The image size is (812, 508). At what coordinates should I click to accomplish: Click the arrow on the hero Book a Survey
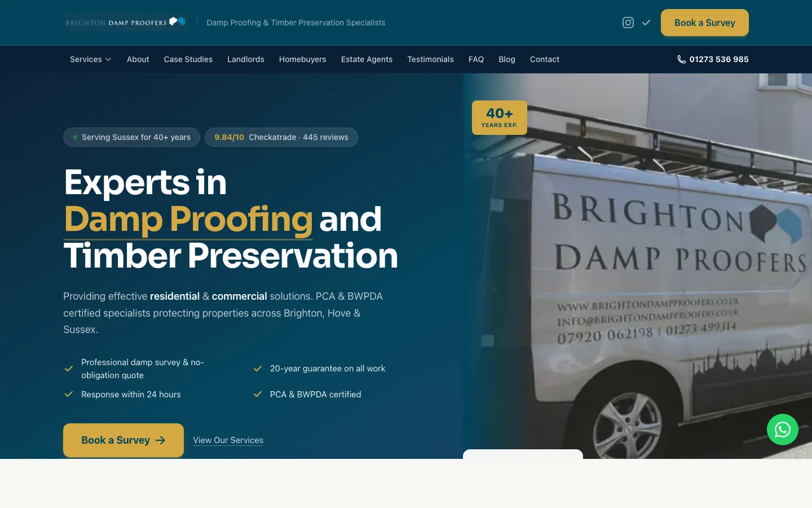click(x=160, y=440)
